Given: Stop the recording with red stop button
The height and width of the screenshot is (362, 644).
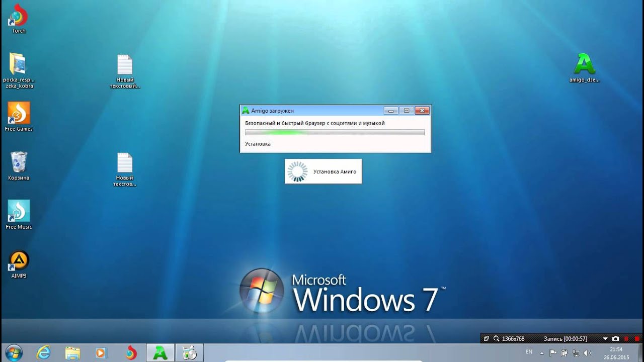Looking at the screenshot, I should tap(637, 339).
